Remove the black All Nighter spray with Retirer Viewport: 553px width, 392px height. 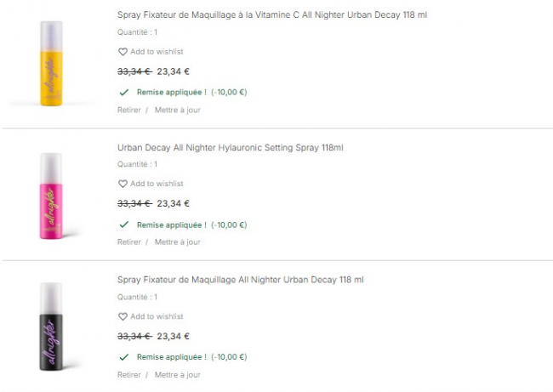click(x=129, y=374)
